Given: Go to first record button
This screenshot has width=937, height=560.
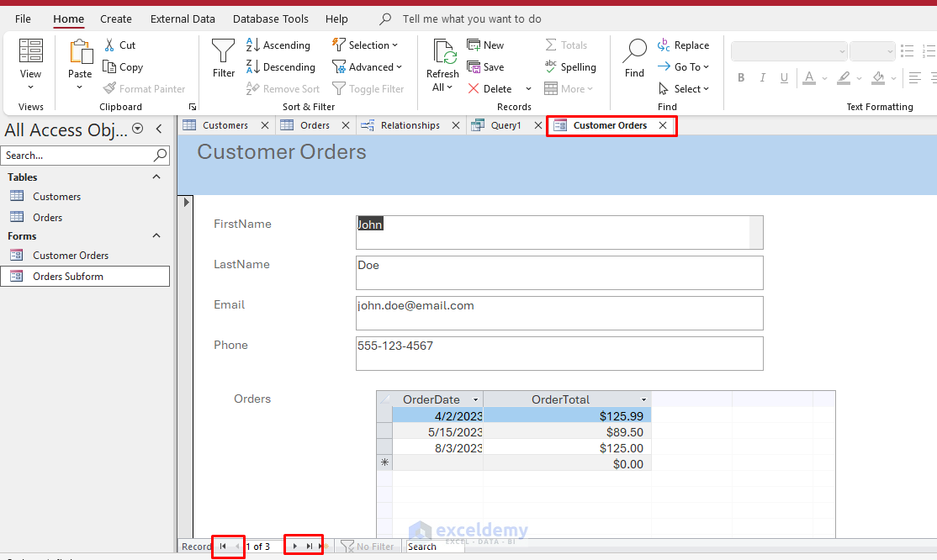Looking at the screenshot, I should [x=223, y=547].
